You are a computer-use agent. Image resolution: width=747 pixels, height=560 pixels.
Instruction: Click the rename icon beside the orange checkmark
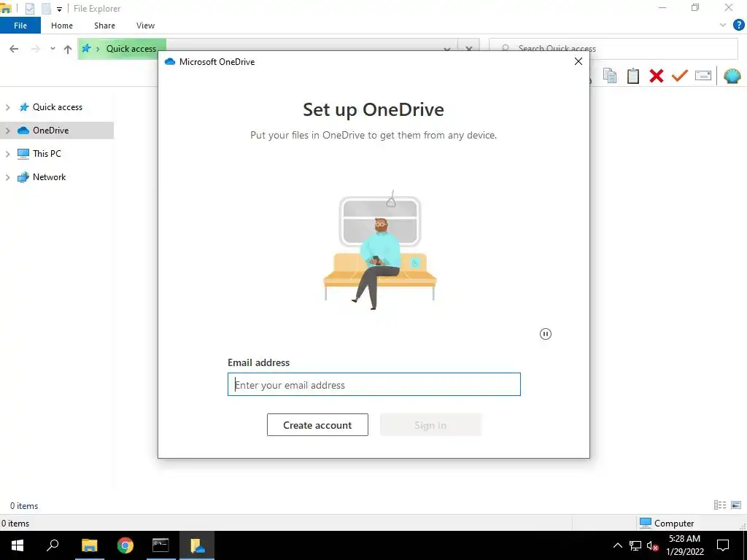click(x=703, y=76)
